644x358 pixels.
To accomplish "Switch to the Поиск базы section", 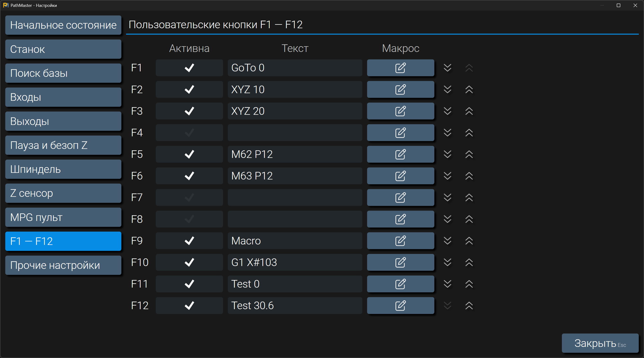I will (63, 73).
